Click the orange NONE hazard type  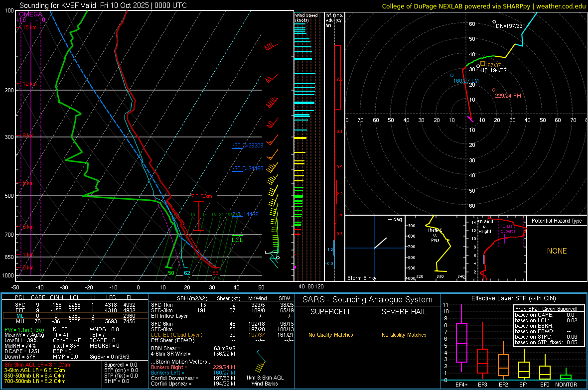point(557,251)
